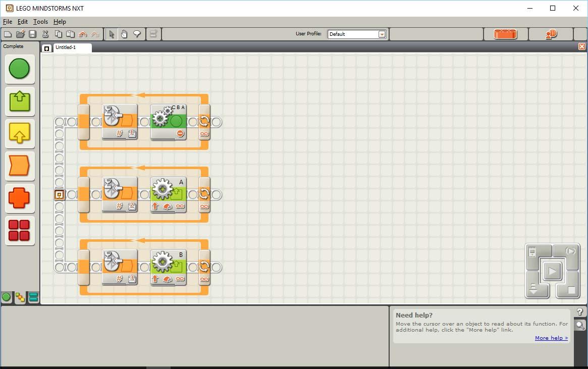Close the program with the red X
Viewport: 588px width, 369px height.
coord(581,46)
